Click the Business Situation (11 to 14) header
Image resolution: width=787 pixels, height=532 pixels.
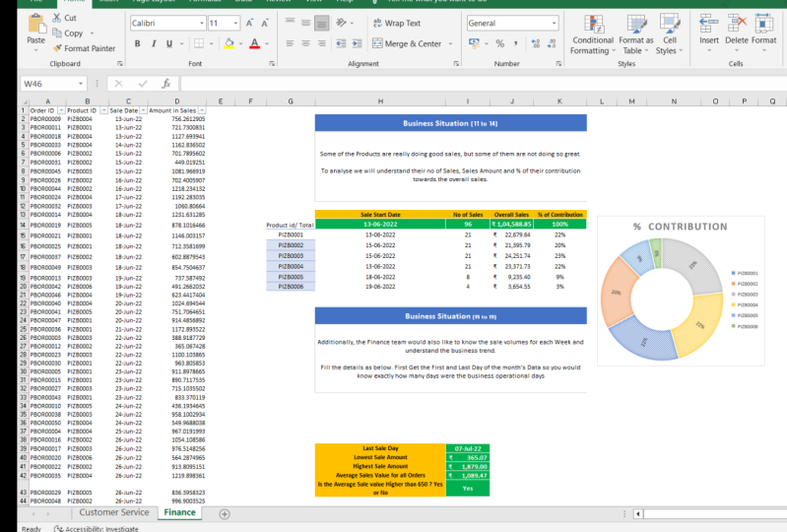pos(451,123)
